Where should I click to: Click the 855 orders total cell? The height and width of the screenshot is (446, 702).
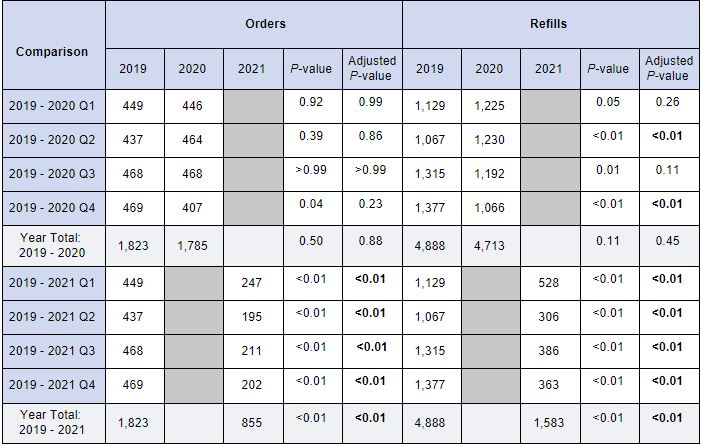(x=252, y=423)
